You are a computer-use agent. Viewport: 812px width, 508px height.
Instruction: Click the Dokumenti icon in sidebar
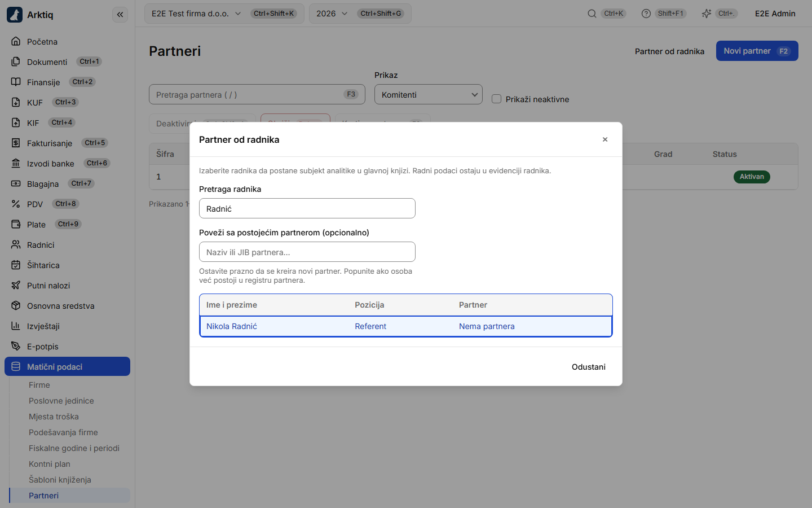(16, 62)
